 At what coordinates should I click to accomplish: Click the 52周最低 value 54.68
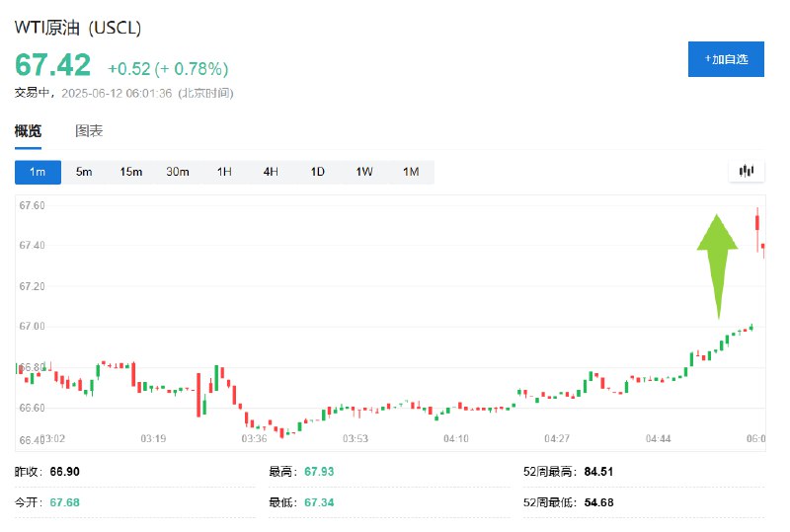tap(598, 502)
